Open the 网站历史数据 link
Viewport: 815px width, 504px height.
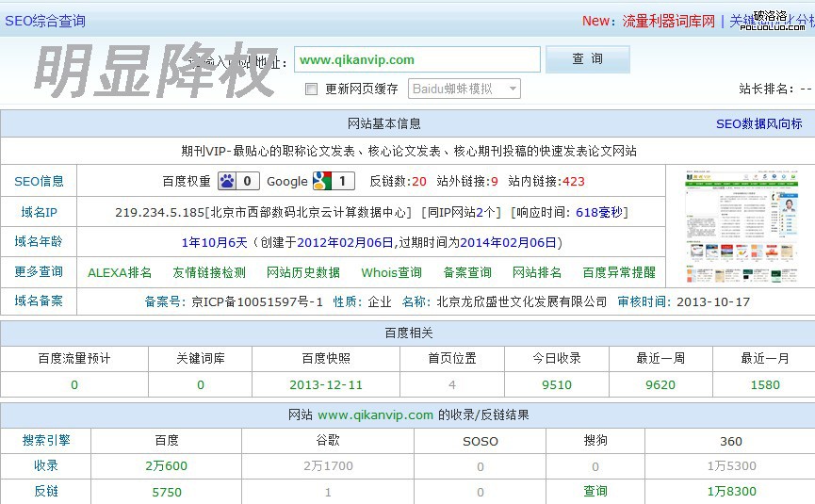[x=303, y=272]
